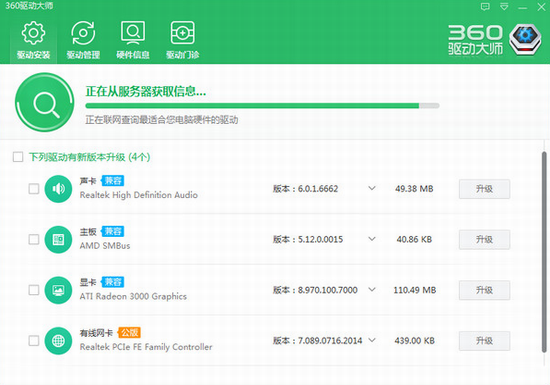Click the ATI Radeon graphics card icon
The image size is (550, 385).
point(58,290)
